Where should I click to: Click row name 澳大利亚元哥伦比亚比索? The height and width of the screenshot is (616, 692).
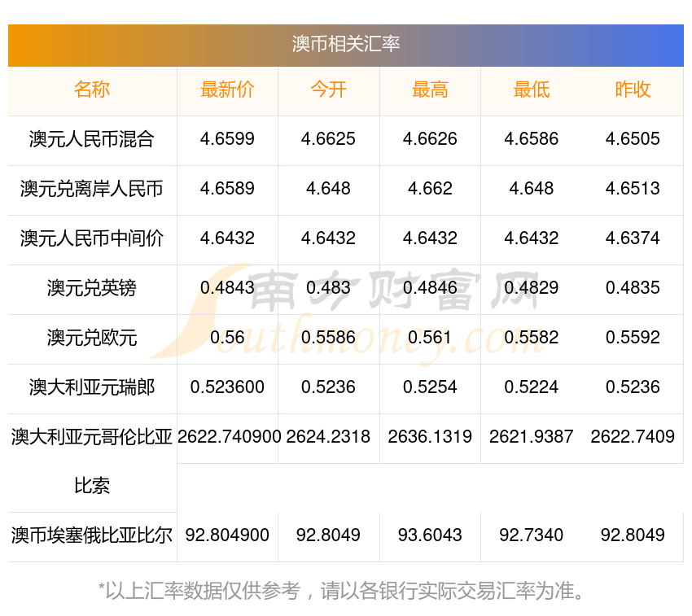(92, 461)
